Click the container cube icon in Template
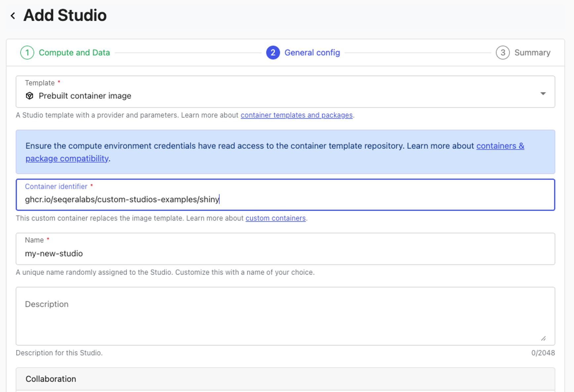 [x=29, y=96]
